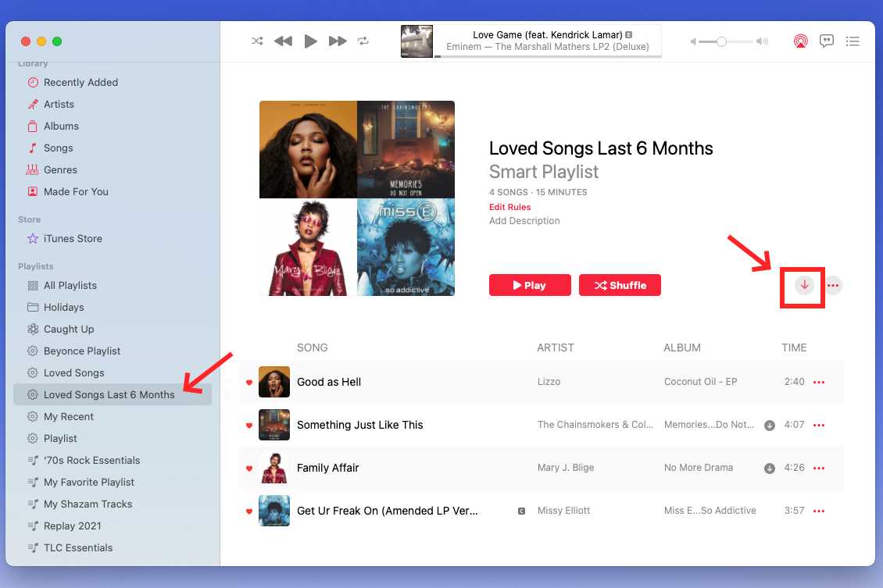Open the playlist's more options ellipsis
The image size is (883, 588).
coord(833,285)
